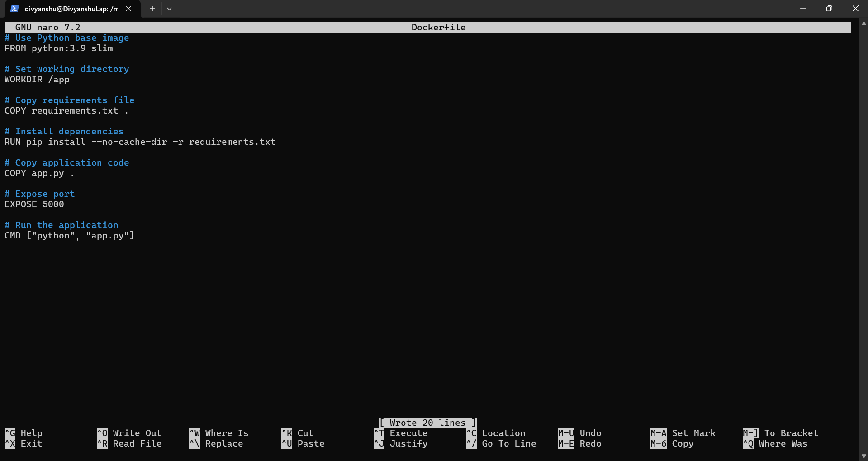Viewport: 868px width, 461px height.
Task: Close the divyanshu@DivyanshuLap tab
Action: click(128, 9)
